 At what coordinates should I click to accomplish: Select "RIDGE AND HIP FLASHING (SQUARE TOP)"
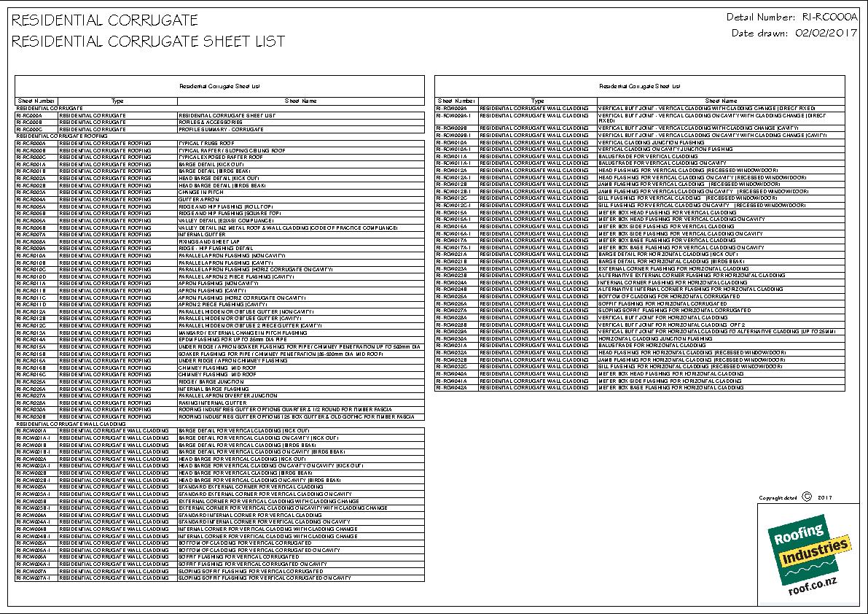point(230,213)
